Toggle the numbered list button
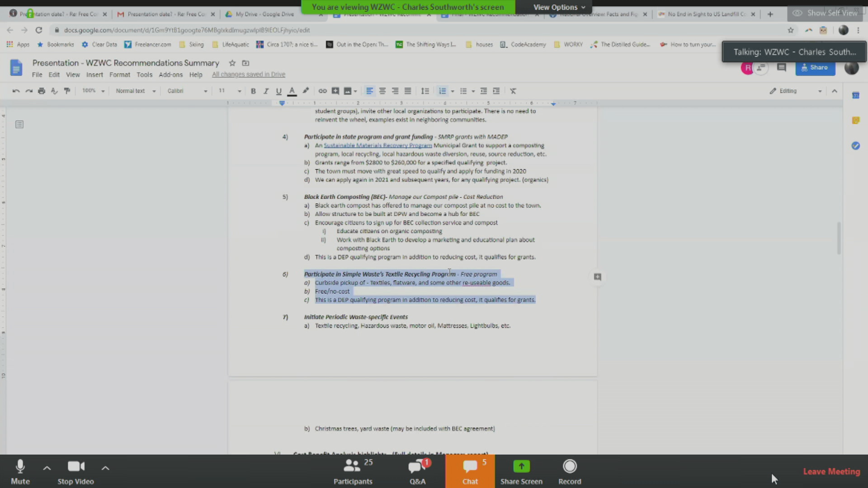The height and width of the screenshot is (488, 868). [443, 91]
